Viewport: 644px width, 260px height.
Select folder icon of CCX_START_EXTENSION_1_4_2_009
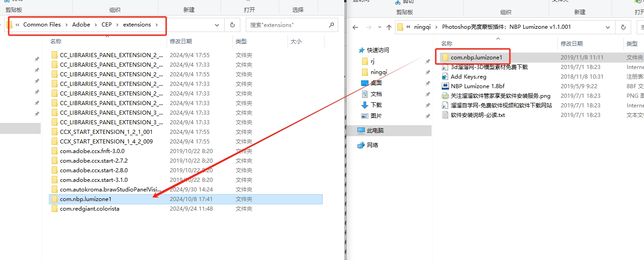point(55,141)
